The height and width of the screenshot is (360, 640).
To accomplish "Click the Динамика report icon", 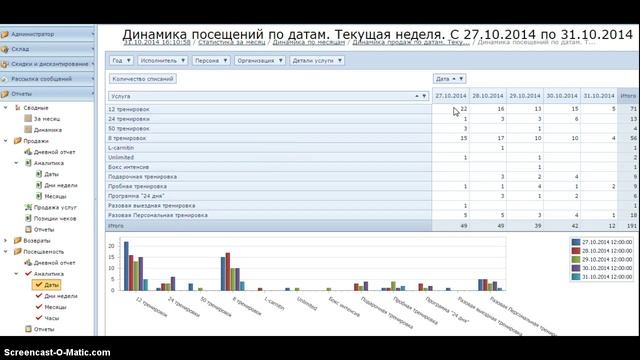I will point(28,130).
